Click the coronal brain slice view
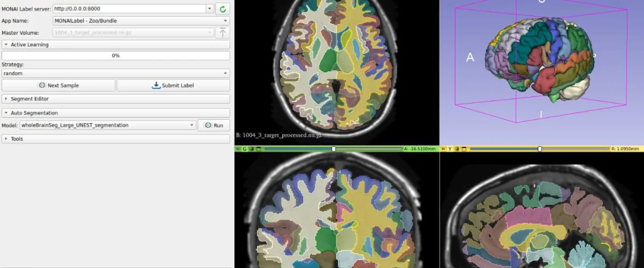 point(337,210)
